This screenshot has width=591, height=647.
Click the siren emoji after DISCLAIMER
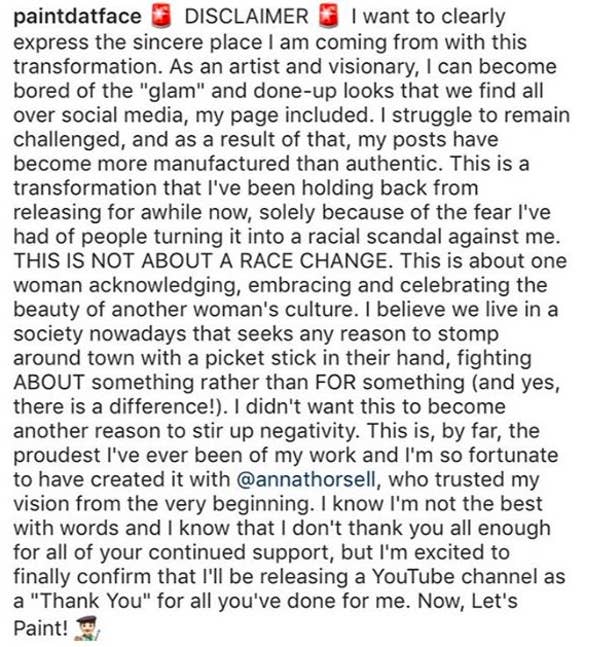point(329,17)
